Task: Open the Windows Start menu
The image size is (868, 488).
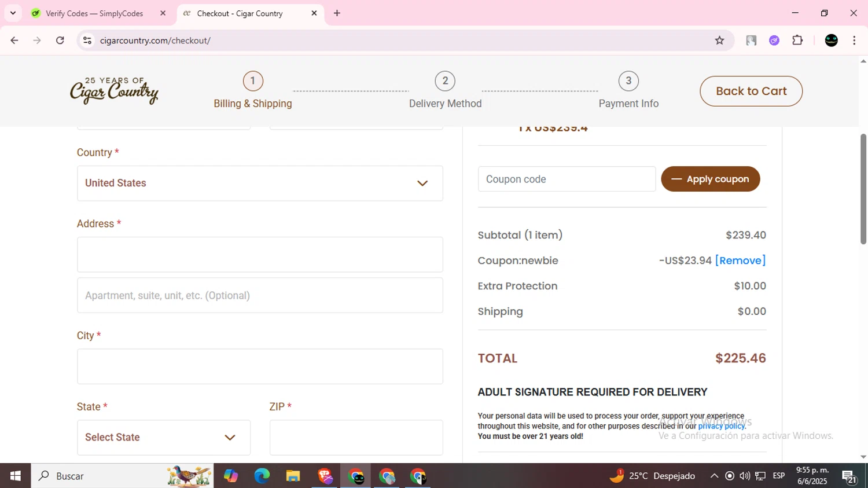Action: pos(16,476)
